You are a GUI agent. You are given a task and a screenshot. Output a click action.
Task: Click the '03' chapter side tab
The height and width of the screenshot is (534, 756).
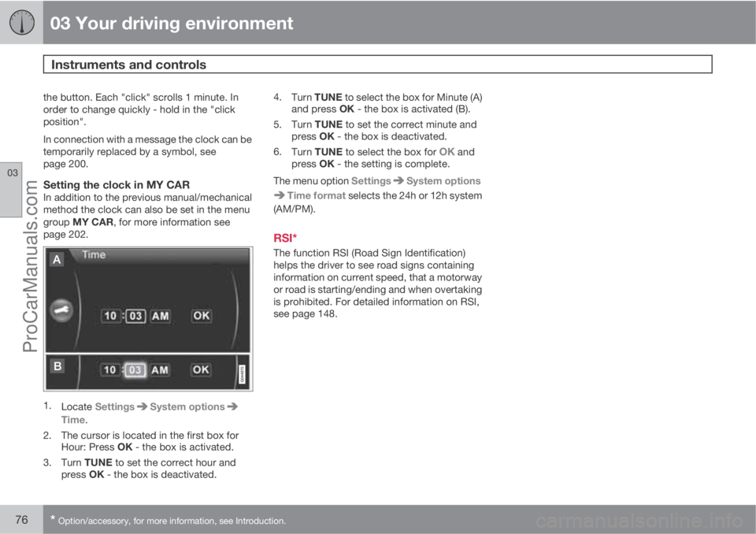(12, 190)
